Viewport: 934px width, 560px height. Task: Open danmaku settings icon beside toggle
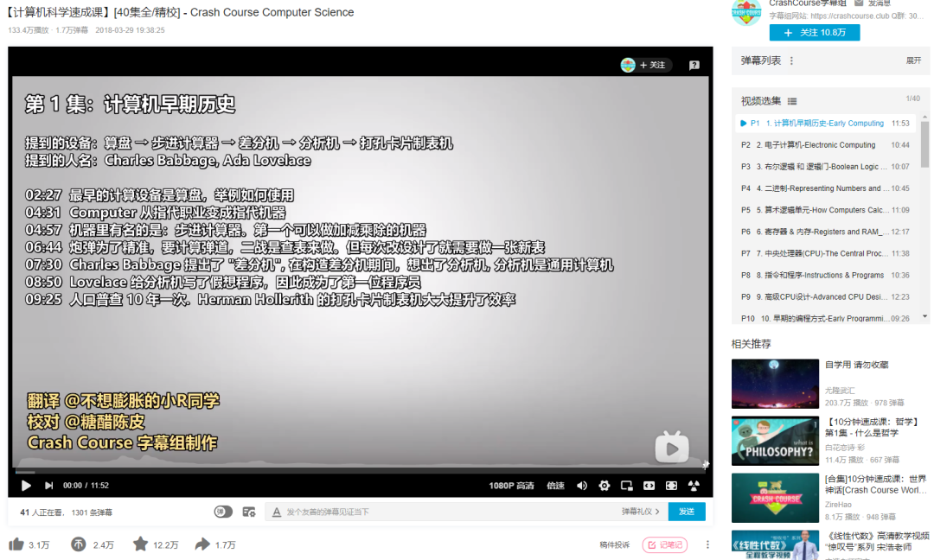tap(249, 512)
